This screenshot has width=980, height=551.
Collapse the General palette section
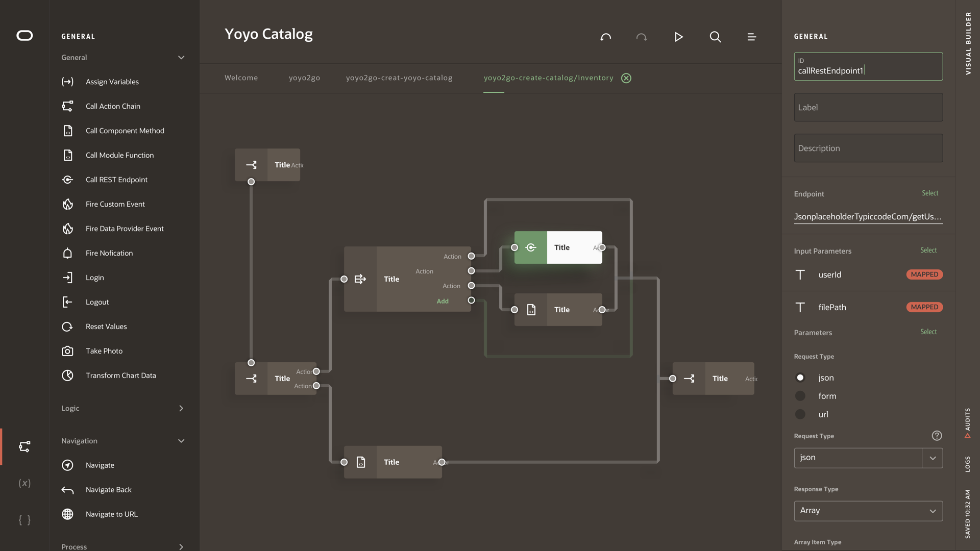tap(181, 58)
